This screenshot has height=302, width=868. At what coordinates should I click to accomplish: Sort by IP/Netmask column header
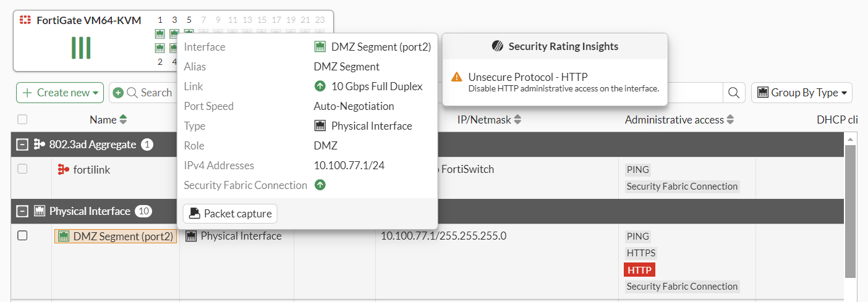pyautogui.click(x=489, y=120)
